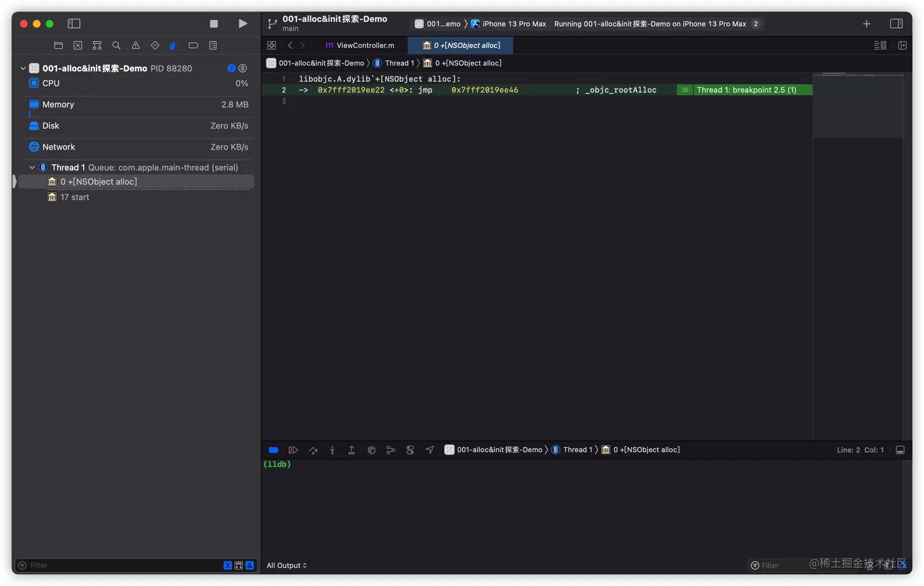Screen dimensions: 924x586
Task: Open the Symbol navigator icon
Action: 97,45
